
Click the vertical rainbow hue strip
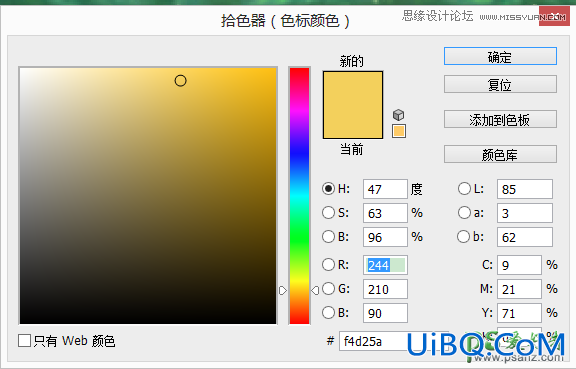299,196
